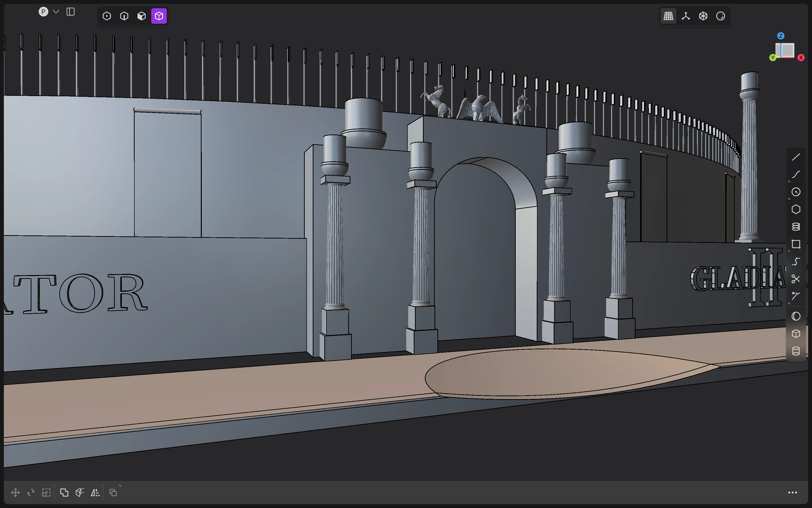The height and width of the screenshot is (508, 812).
Task: Select the Line tool
Action: coord(796,157)
